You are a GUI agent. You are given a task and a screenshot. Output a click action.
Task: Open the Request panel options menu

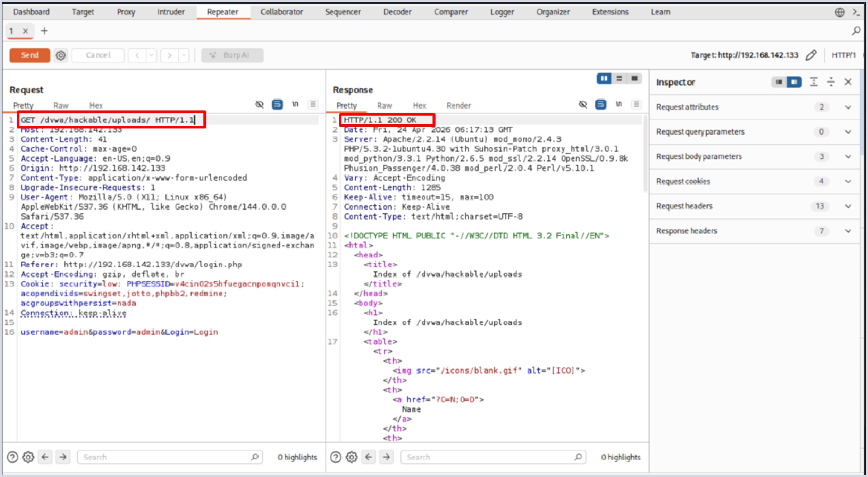tap(313, 104)
